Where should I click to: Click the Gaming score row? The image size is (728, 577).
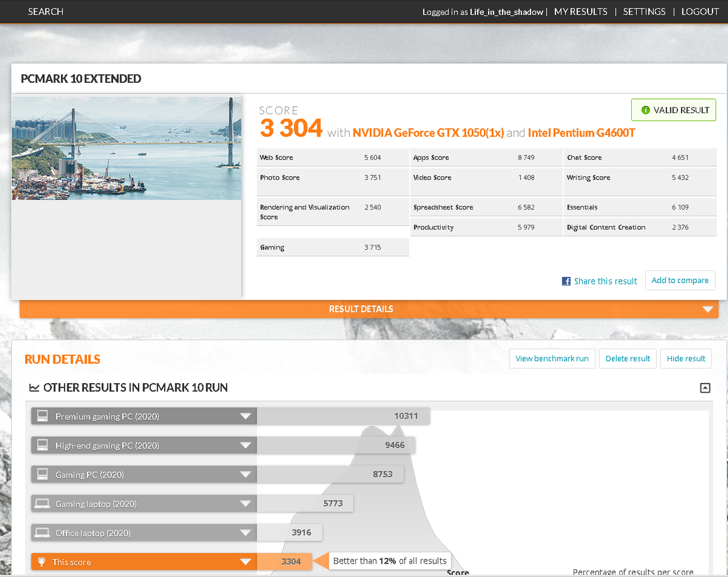point(333,247)
